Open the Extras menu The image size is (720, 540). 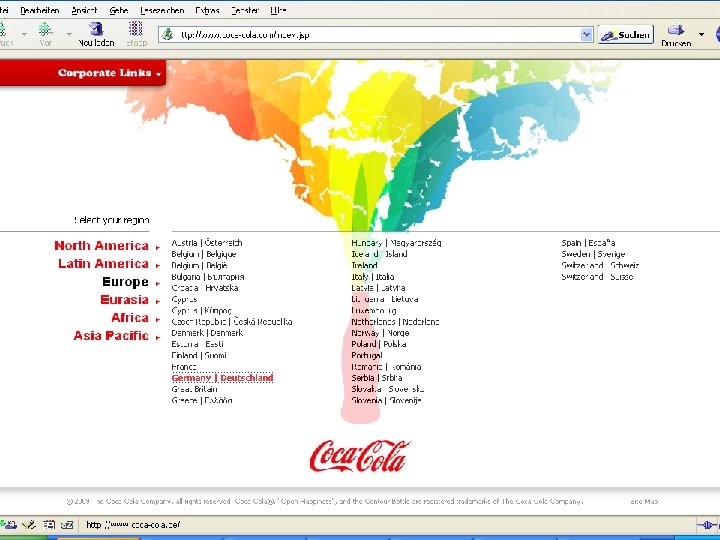pyautogui.click(x=207, y=10)
